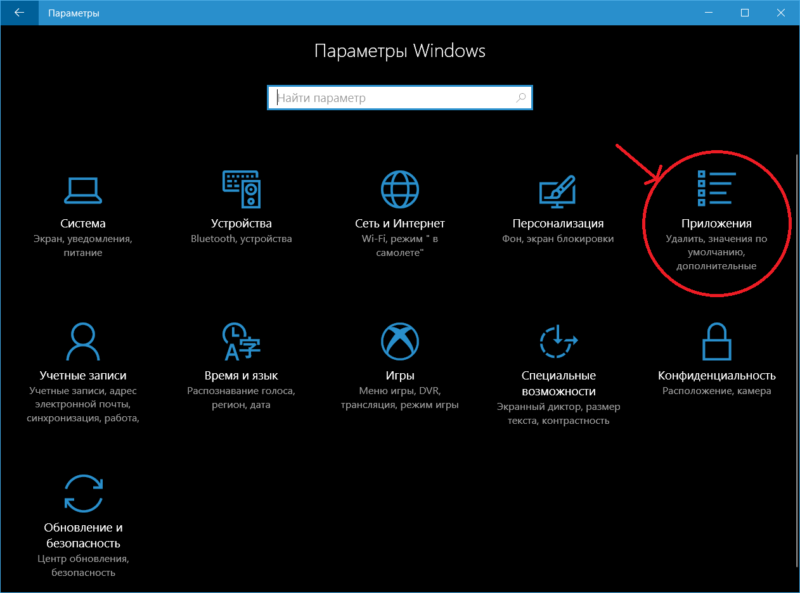This screenshot has width=800, height=593.
Task: Click the Учетные записи title text
Action: (x=83, y=376)
